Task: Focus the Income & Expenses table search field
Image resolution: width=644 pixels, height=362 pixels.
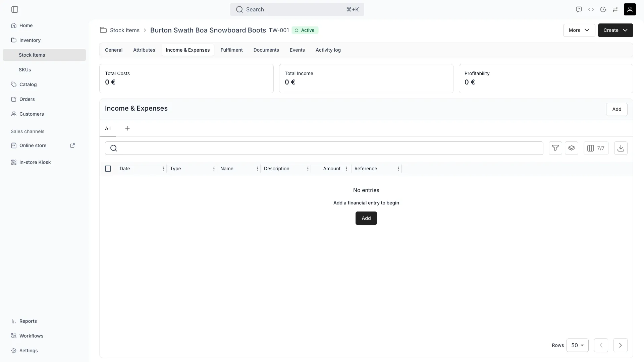Action: point(324,148)
